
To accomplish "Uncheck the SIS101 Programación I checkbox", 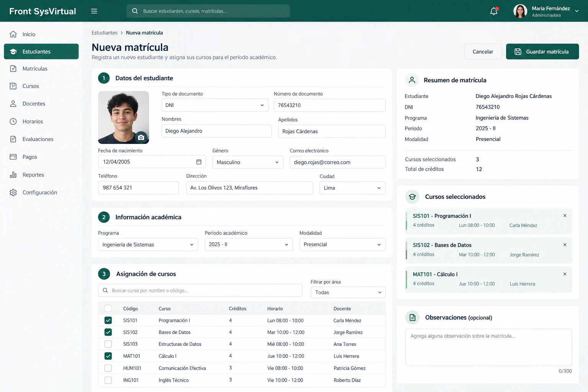I will (108, 320).
